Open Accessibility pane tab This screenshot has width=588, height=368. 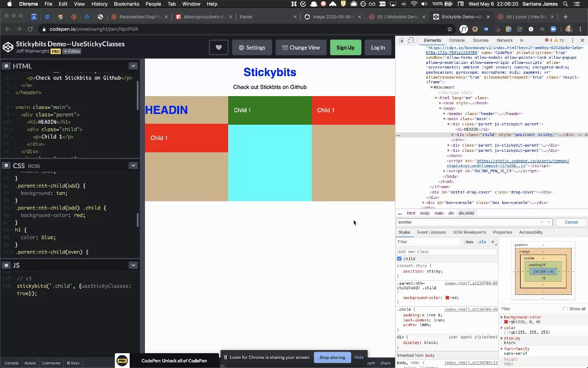(531, 233)
